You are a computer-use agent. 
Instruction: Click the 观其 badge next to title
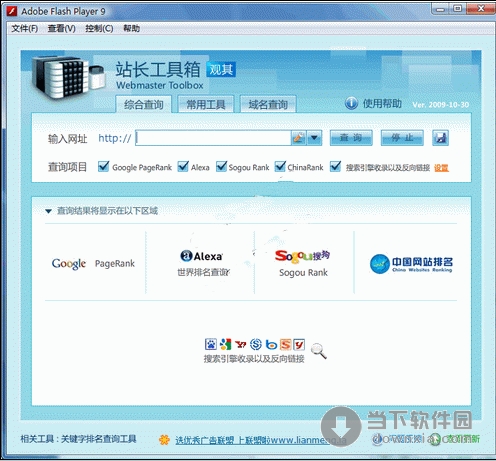pyautogui.click(x=221, y=69)
